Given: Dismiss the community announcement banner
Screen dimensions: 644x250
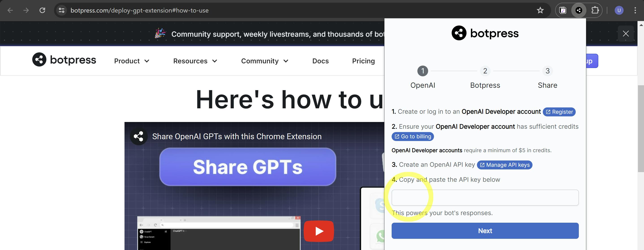Looking at the screenshot, I should 625,34.
